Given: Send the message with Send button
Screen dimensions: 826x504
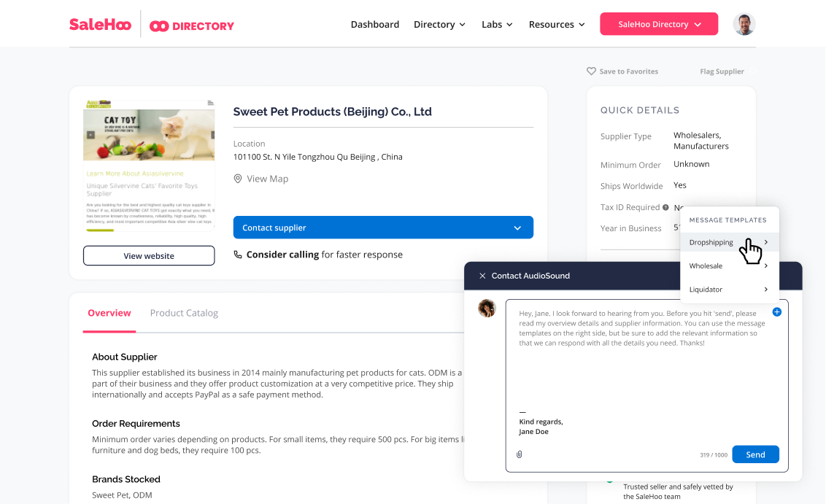Looking at the screenshot, I should point(755,454).
